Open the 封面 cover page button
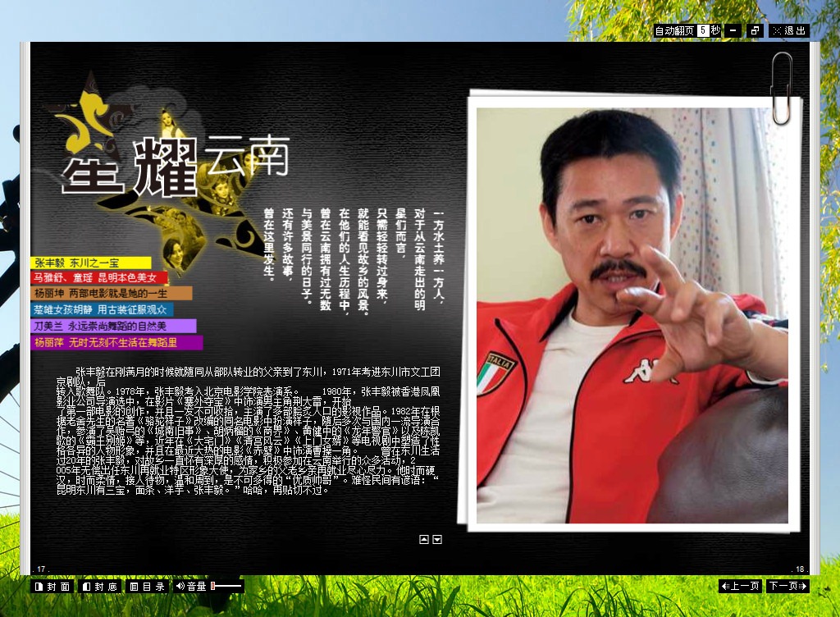The height and width of the screenshot is (617, 840). (x=52, y=587)
